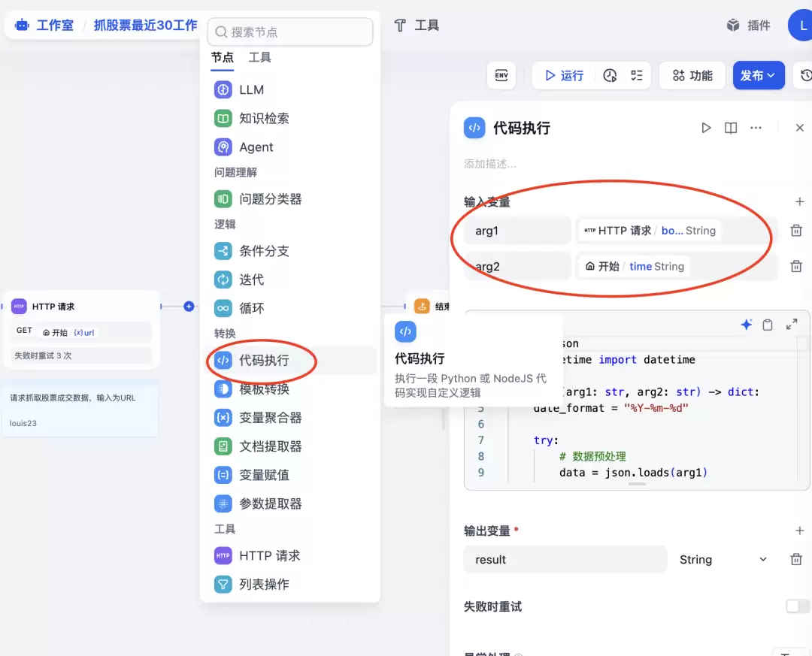Expand the code editor to fullscreen

pyautogui.click(x=791, y=325)
